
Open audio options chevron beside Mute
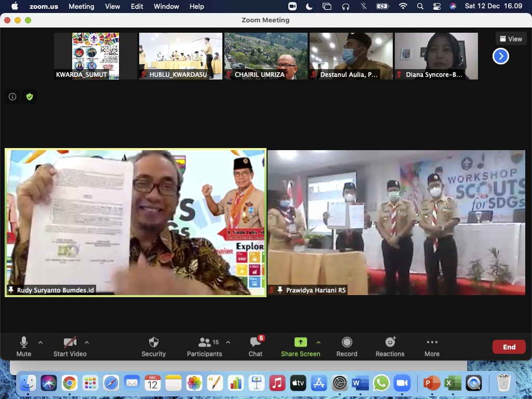pos(41,342)
